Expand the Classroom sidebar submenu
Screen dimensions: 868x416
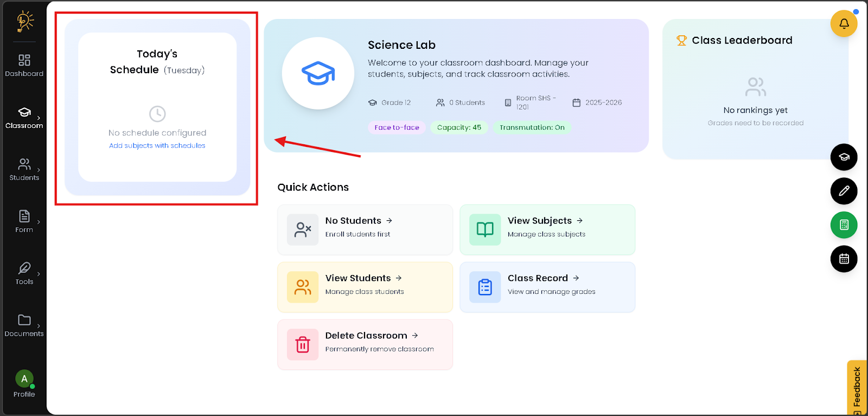click(39, 118)
